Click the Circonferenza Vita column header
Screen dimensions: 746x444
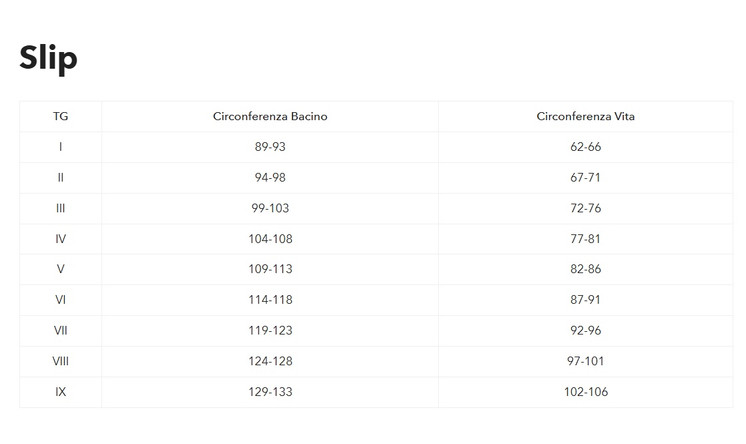[x=585, y=116]
